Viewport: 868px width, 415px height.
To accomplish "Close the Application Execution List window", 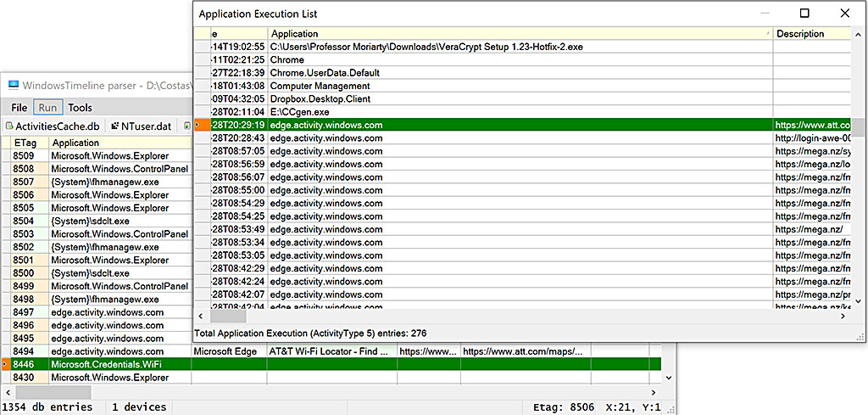I will (845, 14).
